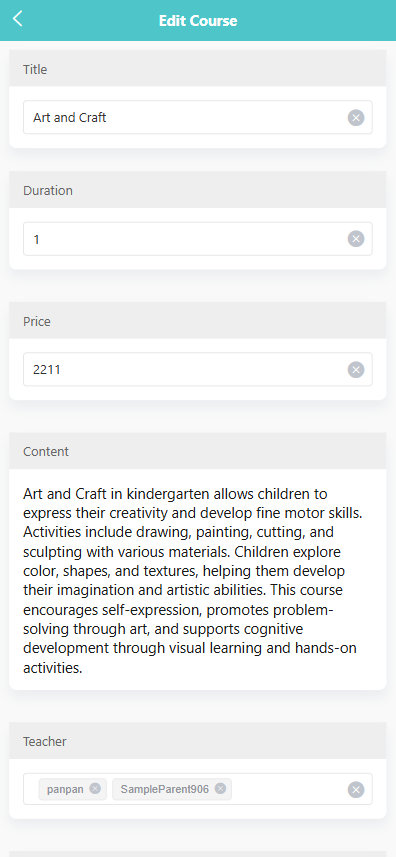This screenshot has height=857, width=396.
Task: Open the Teacher multi-select dropdown
Action: (x=198, y=789)
